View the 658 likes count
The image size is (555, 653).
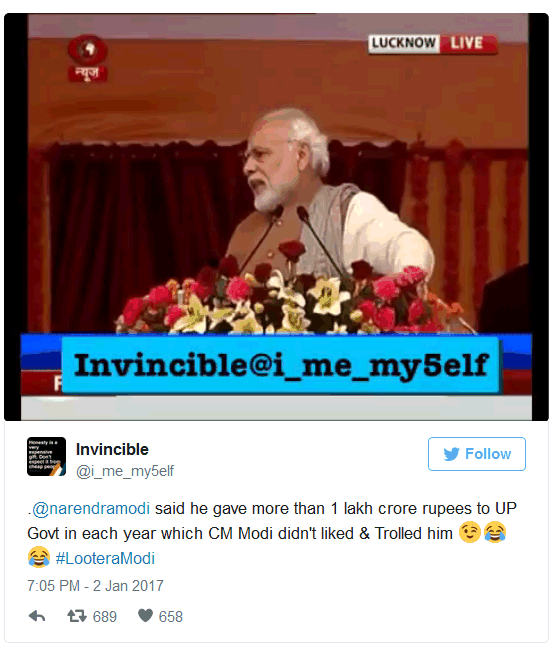coord(170,616)
